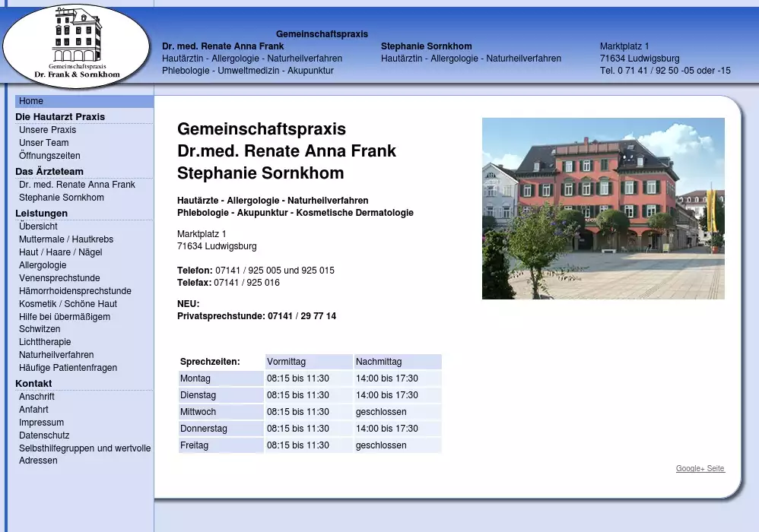
Task: Open the Unsere Praxis page
Action: coord(47,130)
